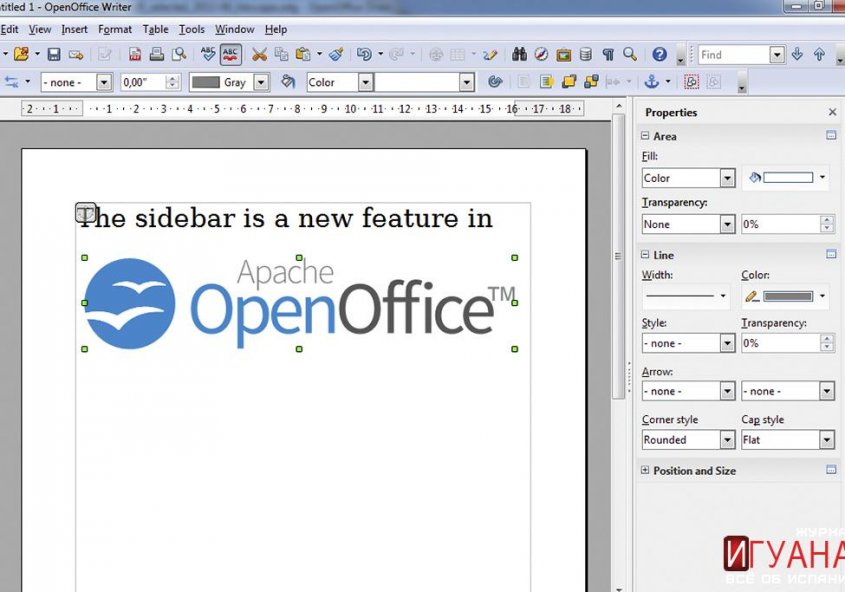Toggle the Show Draw Functions icon
This screenshot has width=845, height=592.
tap(490, 54)
